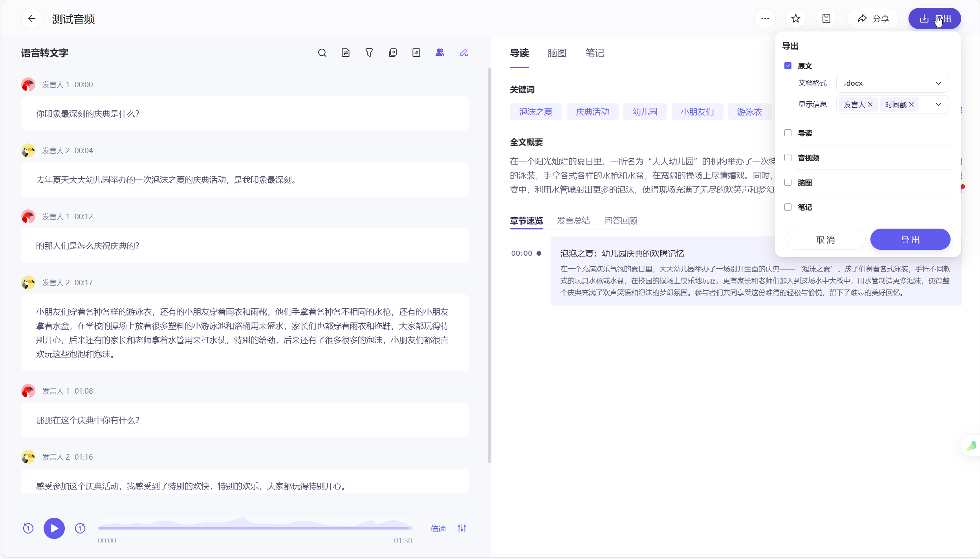Viewport: 980px width, 559px height.
Task: Click the 分享 share button
Action: (x=873, y=18)
